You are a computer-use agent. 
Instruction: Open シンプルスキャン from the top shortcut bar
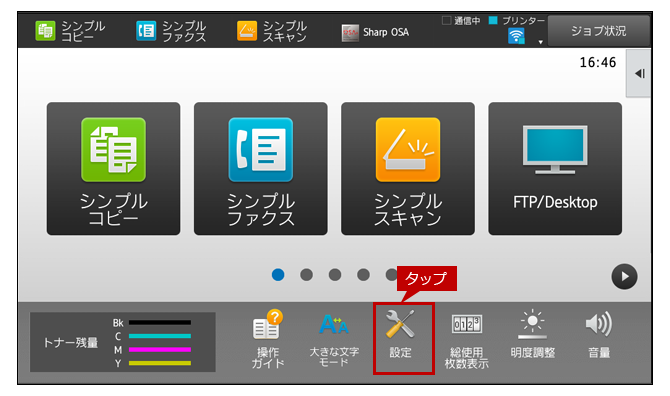click(x=272, y=31)
